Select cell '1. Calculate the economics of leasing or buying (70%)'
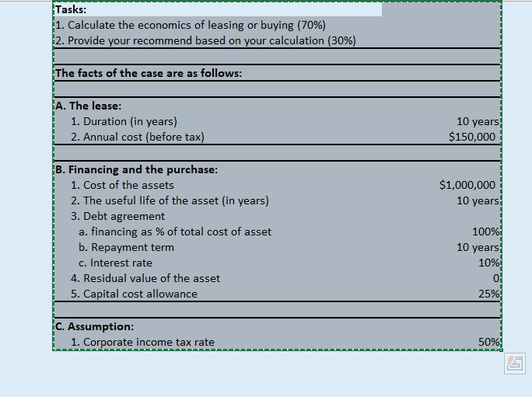 (x=191, y=25)
